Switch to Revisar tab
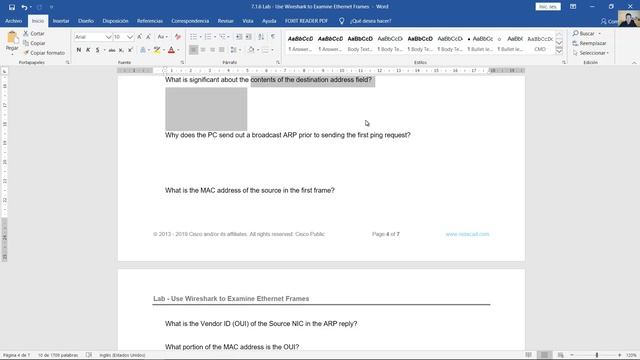Screen dimensions: 640x360 point(225,21)
